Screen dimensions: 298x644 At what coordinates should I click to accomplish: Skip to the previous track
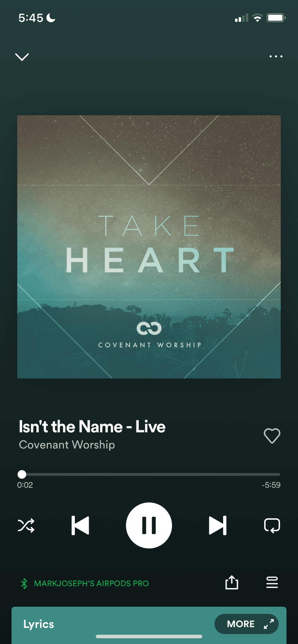point(80,525)
